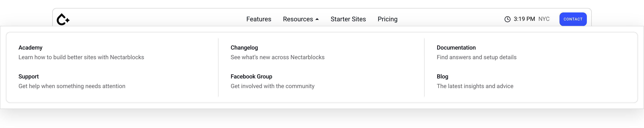The image size is (644, 128).
Task: Click the NYC label
Action: [544, 19]
